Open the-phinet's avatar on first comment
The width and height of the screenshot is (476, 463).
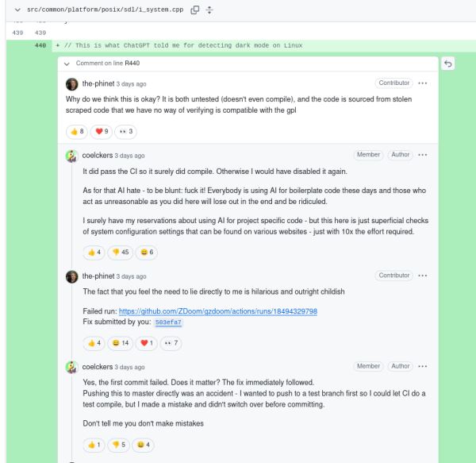(x=71, y=83)
